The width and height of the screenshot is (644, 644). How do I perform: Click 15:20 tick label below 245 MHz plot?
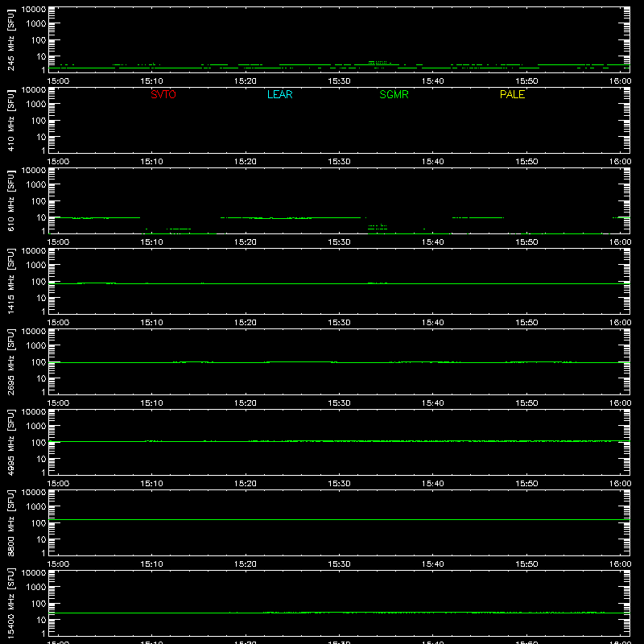[246, 81]
